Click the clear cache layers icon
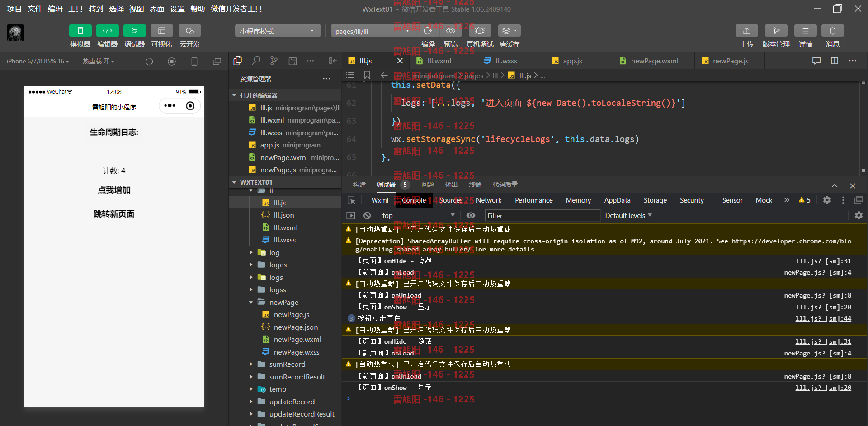The height and width of the screenshot is (426, 868). coord(509,31)
